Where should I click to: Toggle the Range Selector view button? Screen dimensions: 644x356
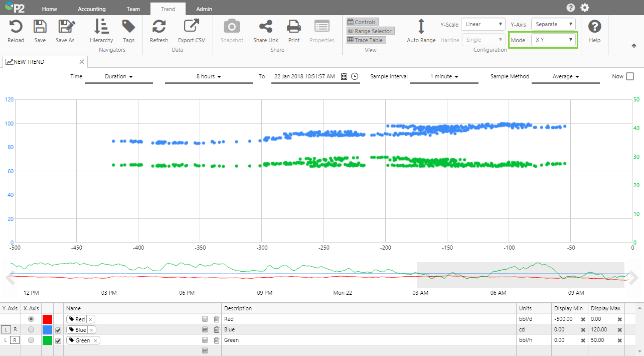[370, 31]
